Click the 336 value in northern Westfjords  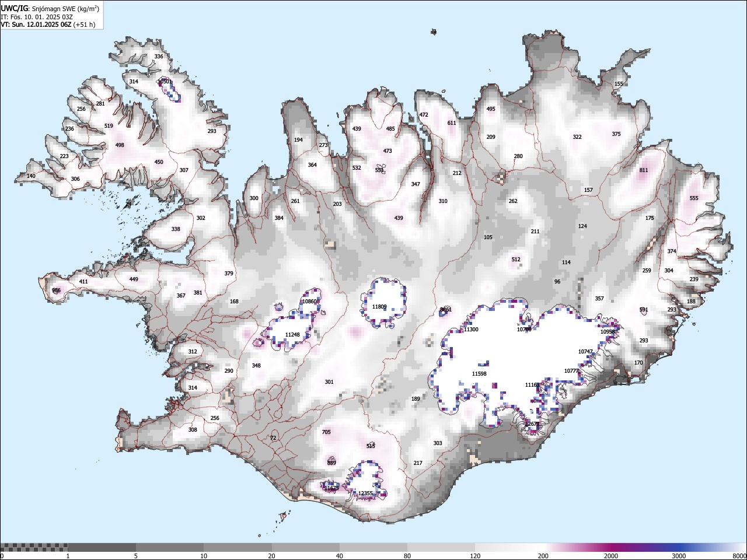click(x=159, y=57)
